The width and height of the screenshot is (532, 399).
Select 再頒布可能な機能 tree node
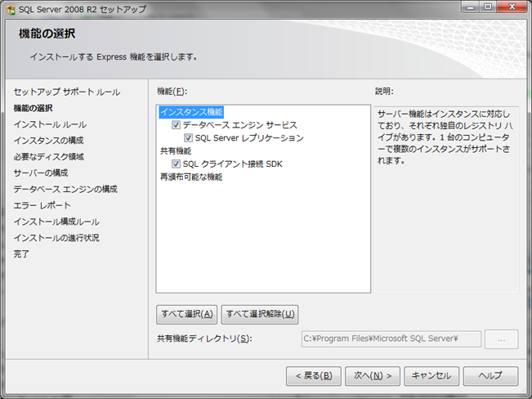191,177
